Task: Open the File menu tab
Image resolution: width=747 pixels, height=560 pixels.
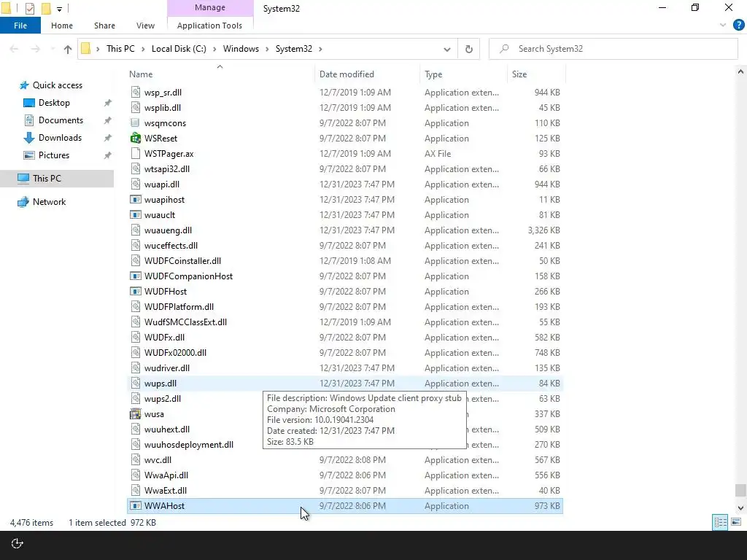Action: click(20, 26)
